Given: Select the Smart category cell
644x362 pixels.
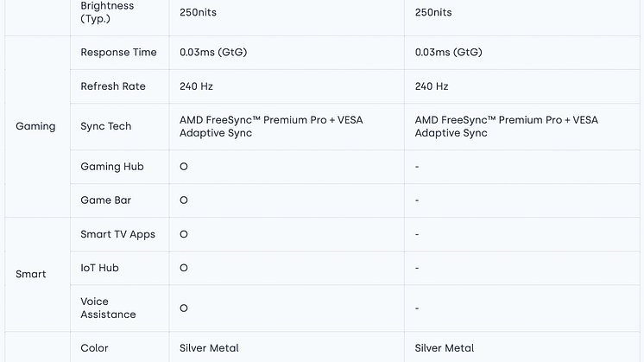Looking at the screenshot, I should pos(31,274).
